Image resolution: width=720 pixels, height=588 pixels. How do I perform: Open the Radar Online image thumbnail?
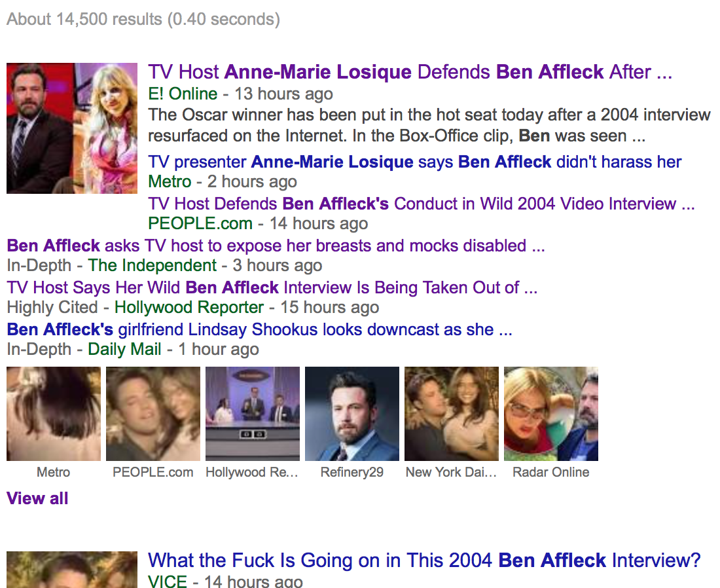pyautogui.click(x=551, y=413)
